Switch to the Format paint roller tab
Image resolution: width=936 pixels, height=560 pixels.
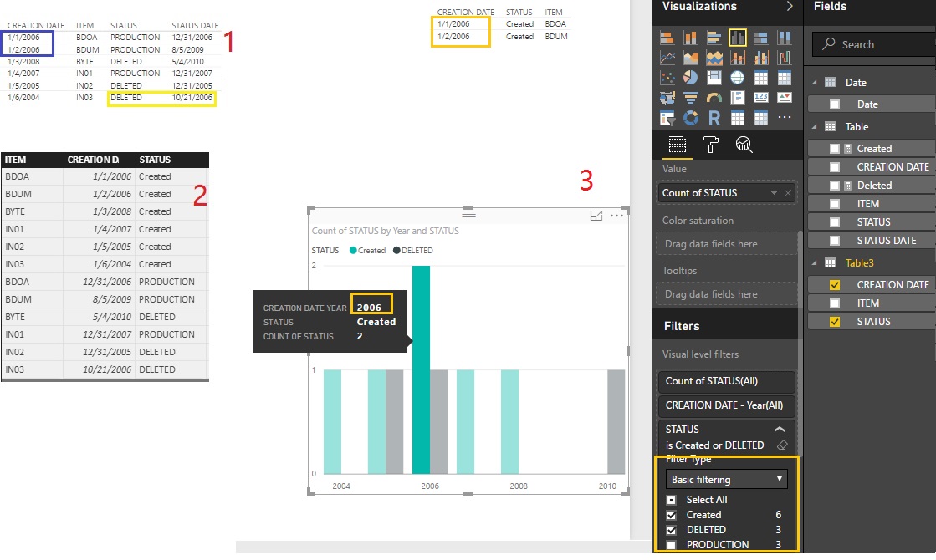tap(710, 145)
